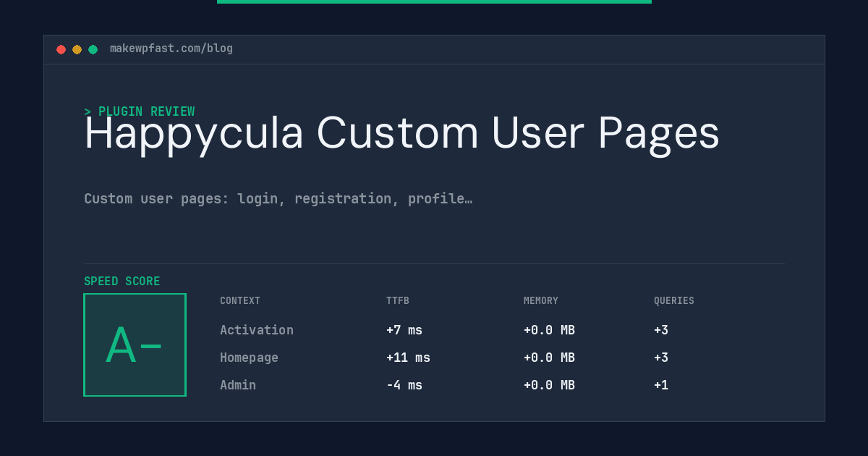The image size is (868, 456).
Task: Click Activation row's '+3' queries value
Action: tap(661, 330)
